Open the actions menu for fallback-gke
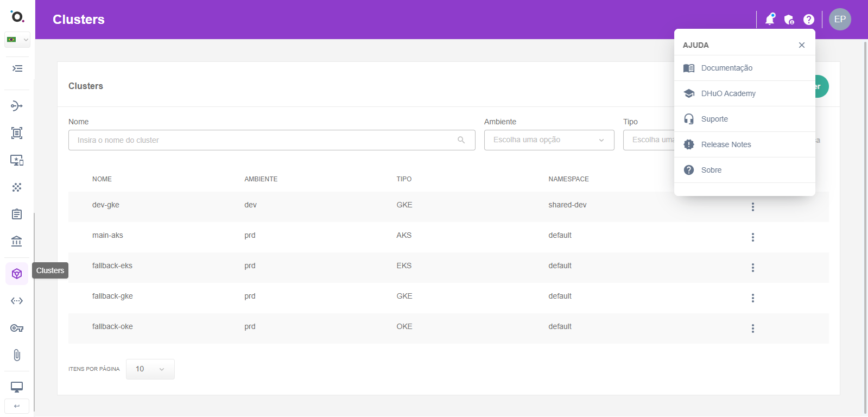 point(753,298)
